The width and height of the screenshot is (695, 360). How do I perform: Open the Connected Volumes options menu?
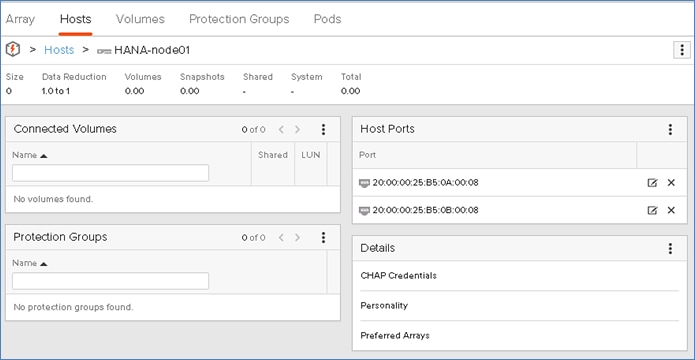(x=323, y=129)
